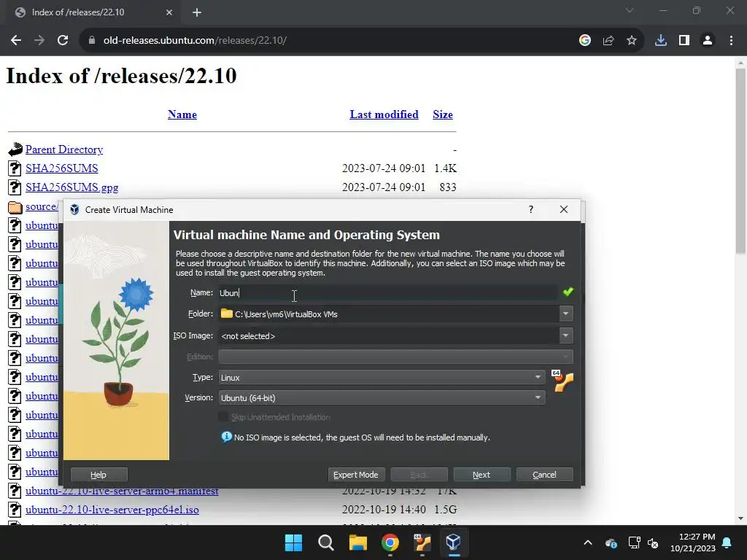Share this page via share icon
This screenshot has height=560, width=747.
coord(608,41)
